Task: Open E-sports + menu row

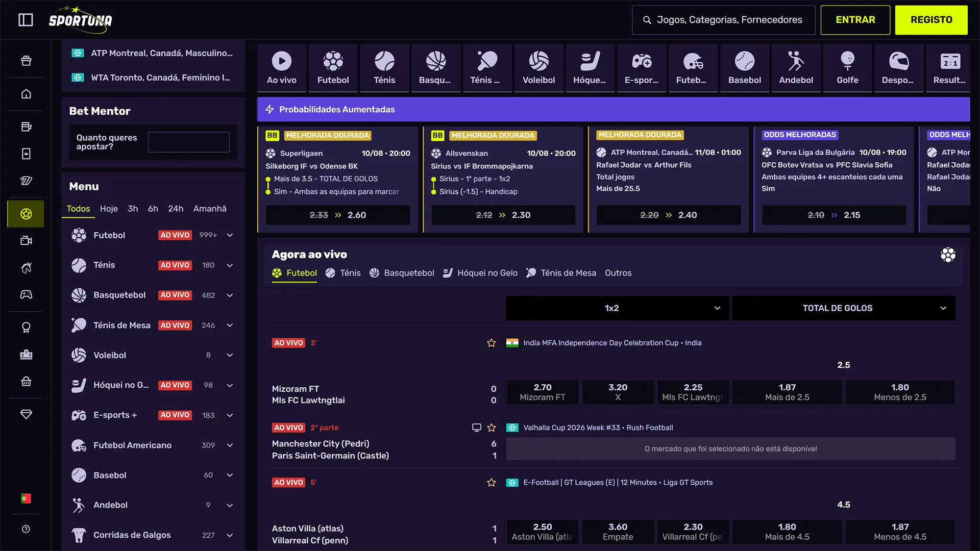Action: coord(153,415)
